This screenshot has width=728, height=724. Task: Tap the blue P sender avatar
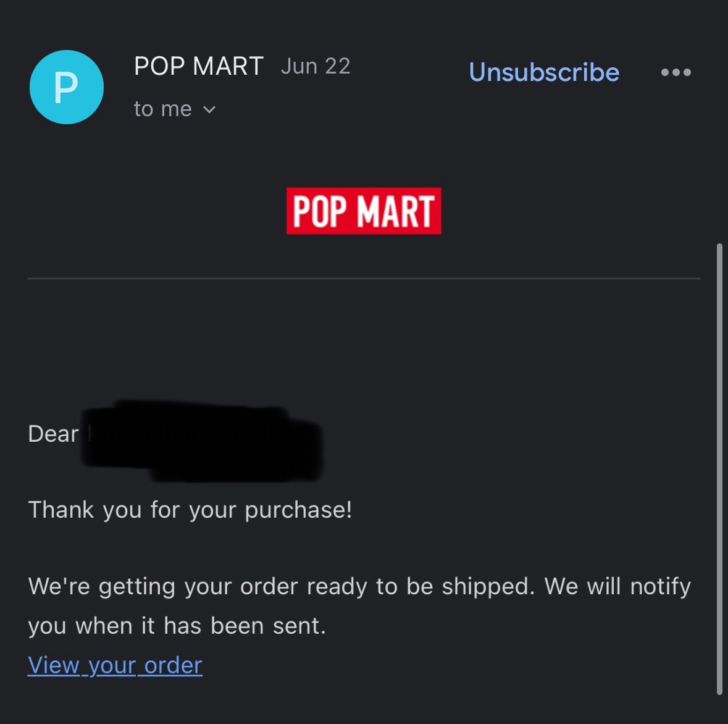point(67,87)
